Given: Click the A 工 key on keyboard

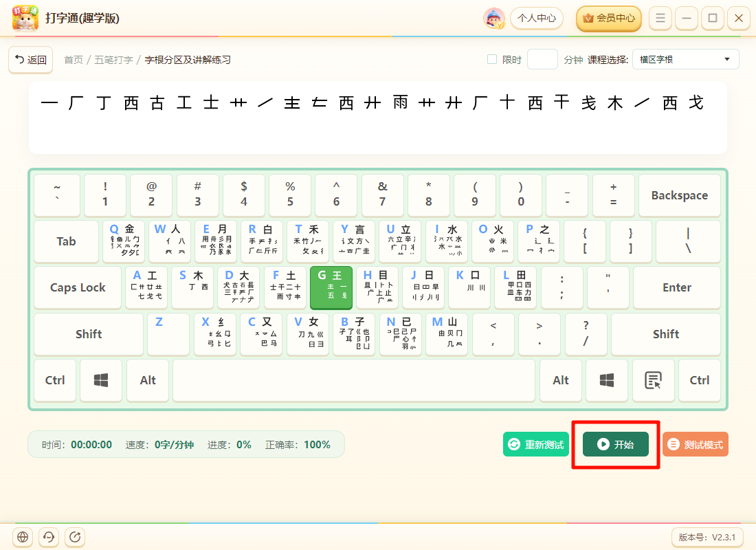Looking at the screenshot, I should tap(146, 287).
